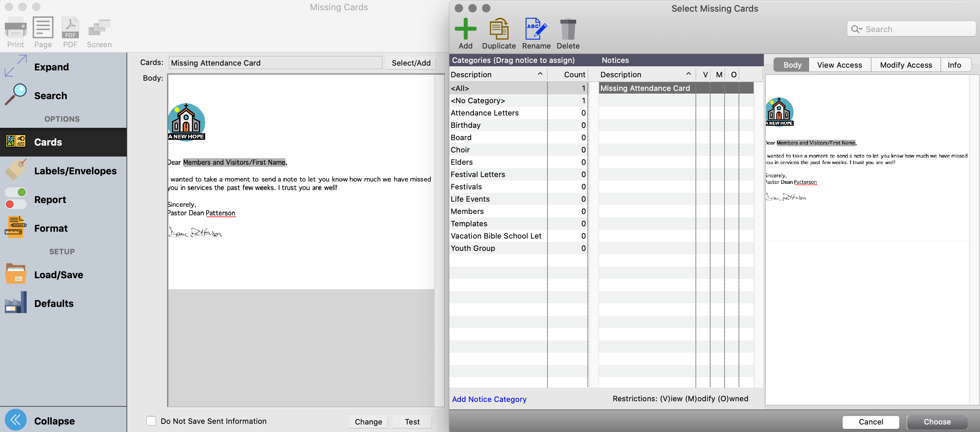Click the blue Collapse arrow icon
This screenshot has height=432, width=980.
16,420
